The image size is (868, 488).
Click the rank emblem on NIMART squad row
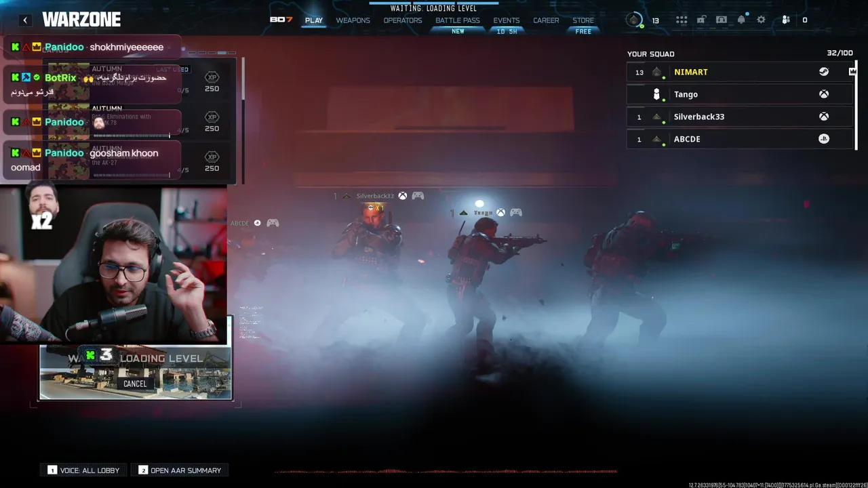tap(656, 72)
